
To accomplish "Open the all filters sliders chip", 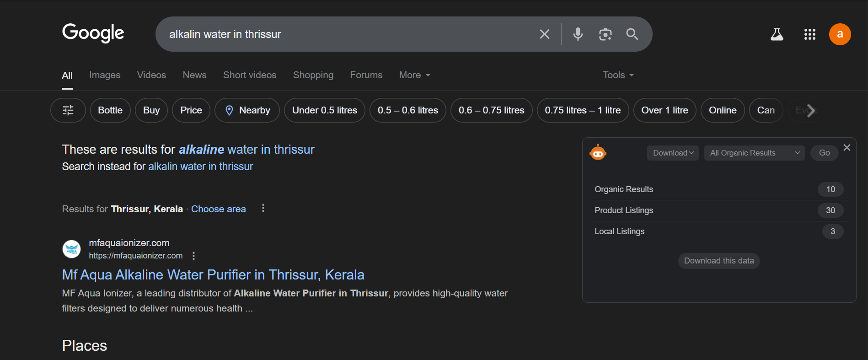I will coord(68,110).
